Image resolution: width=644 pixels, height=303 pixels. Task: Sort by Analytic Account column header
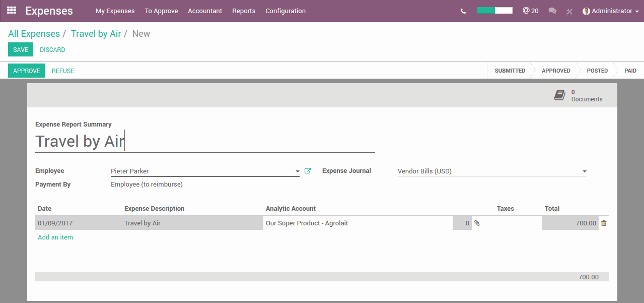click(291, 208)
